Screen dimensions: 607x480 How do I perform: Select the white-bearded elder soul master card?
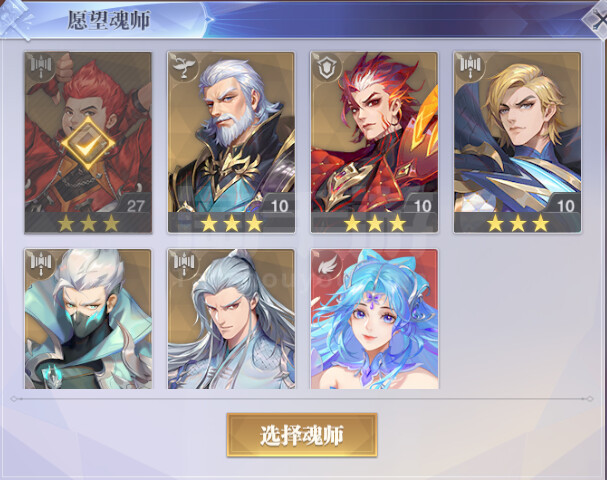point(231,142)
